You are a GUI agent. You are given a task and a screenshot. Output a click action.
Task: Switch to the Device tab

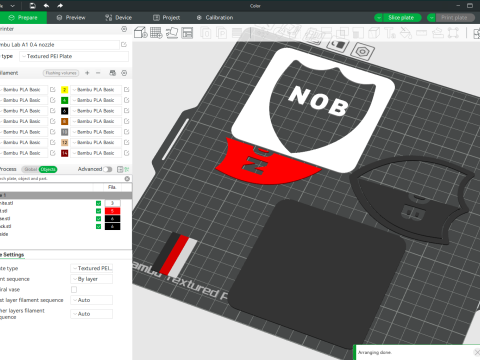119,18
